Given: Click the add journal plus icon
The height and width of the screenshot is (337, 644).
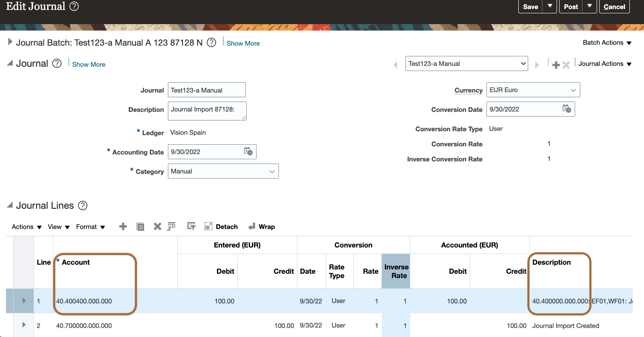Looking at the screenshot, I should pos(556,64).
